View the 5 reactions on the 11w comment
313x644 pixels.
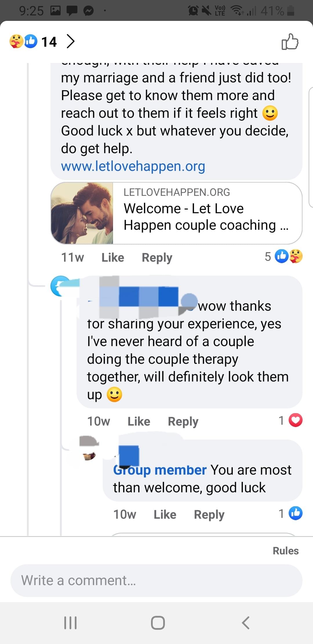(284, 256)
